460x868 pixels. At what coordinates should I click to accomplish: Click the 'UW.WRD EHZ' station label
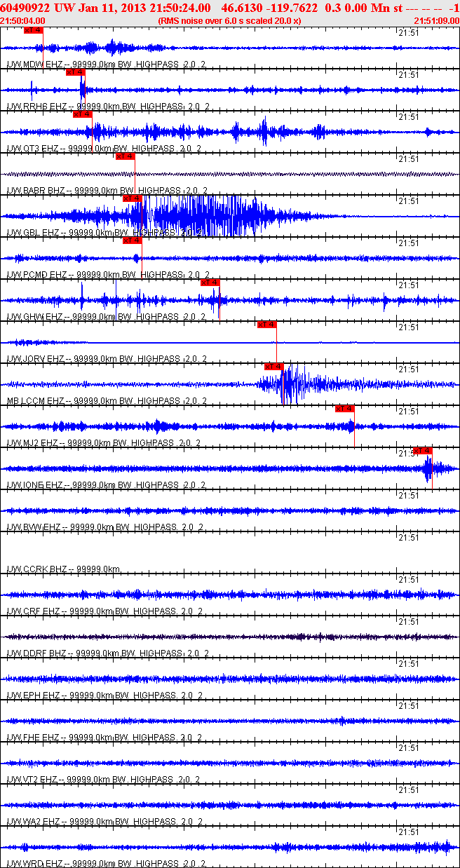(x=34, y=864)
